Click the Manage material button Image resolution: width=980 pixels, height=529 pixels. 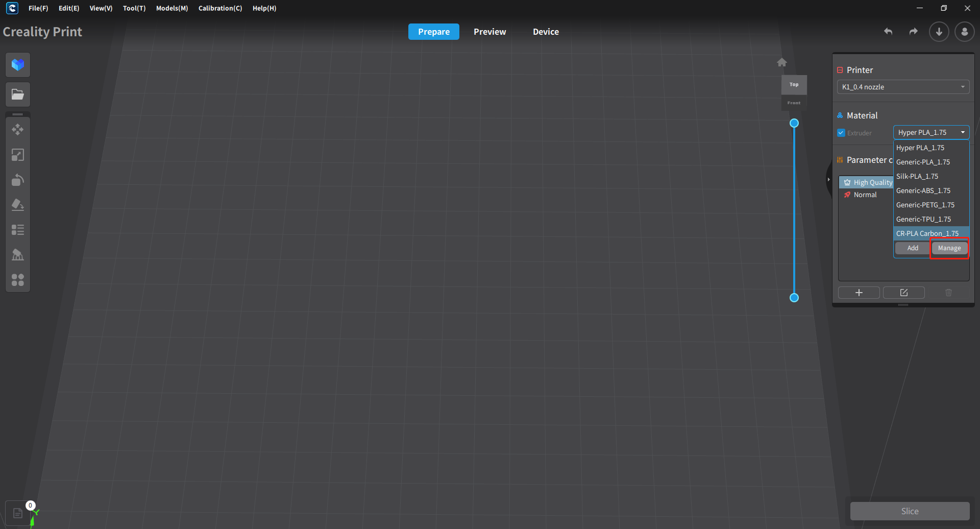(949, 248)
